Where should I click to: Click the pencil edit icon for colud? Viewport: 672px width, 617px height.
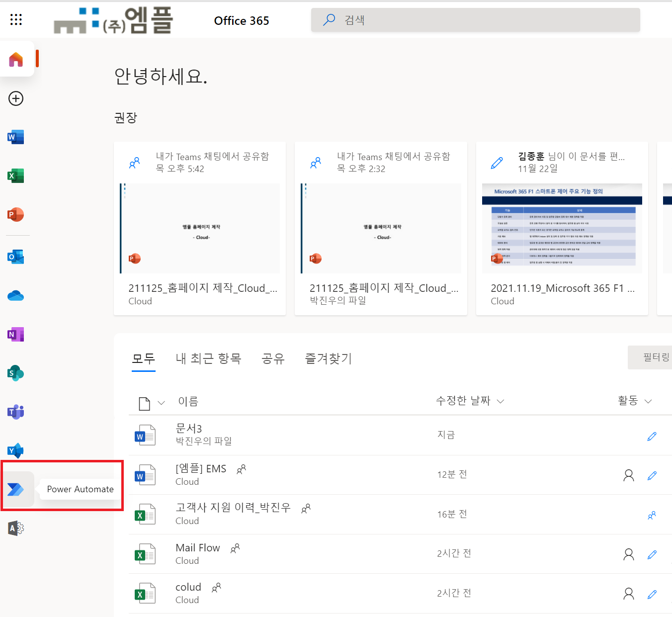click(x=652, y=594)
